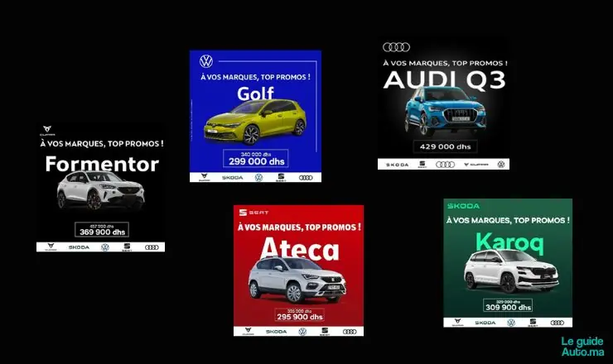613x364 pixels.
Task: Click the 369 900 dhs Formentor price
Action: (102, 232)
